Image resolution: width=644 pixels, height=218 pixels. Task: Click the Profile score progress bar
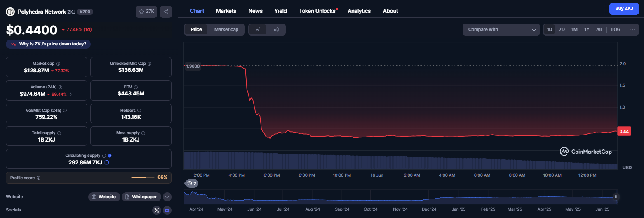[143, 178]
